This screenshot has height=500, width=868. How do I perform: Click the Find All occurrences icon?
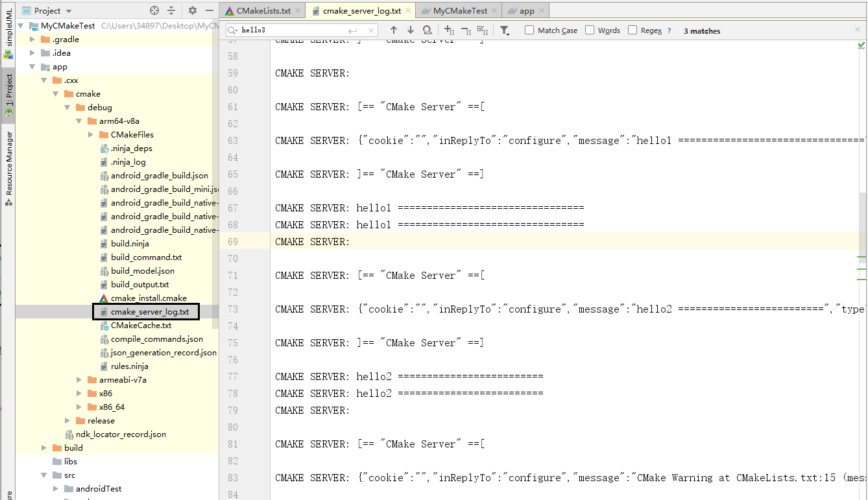(427, 30)
